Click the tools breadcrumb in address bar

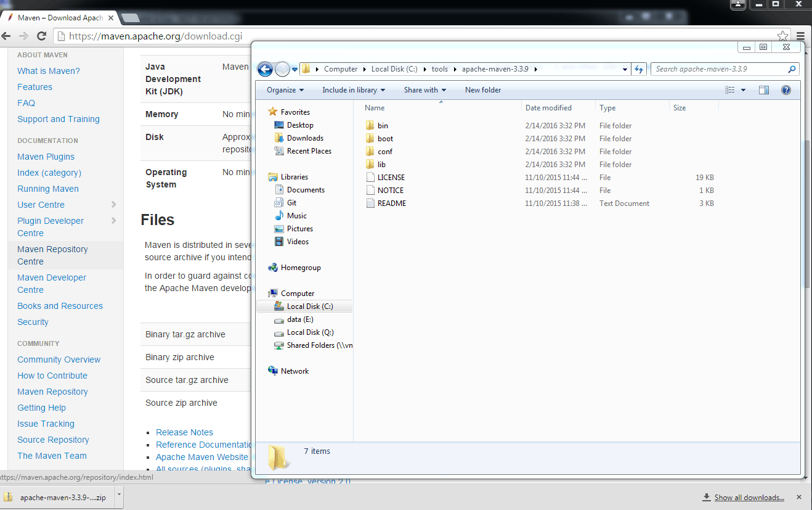(x=439, y=69)
